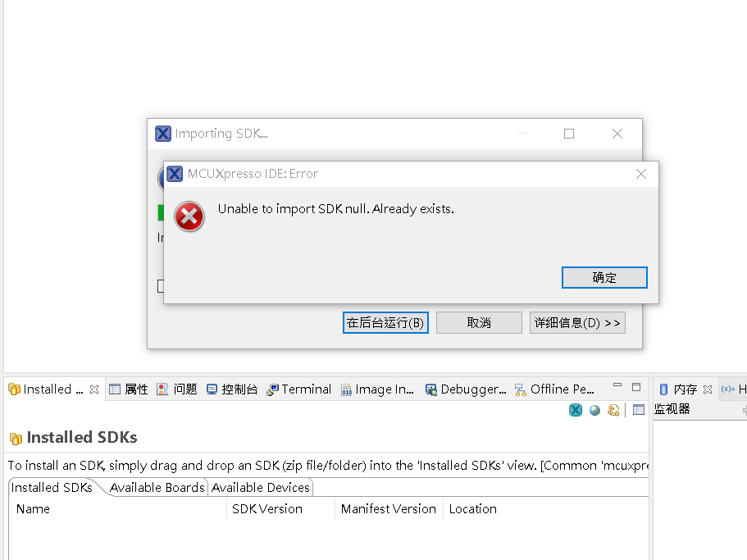Select the 属性 properties tab
The width and height of the screenshot is (747, 560).
tap(129, 389)
